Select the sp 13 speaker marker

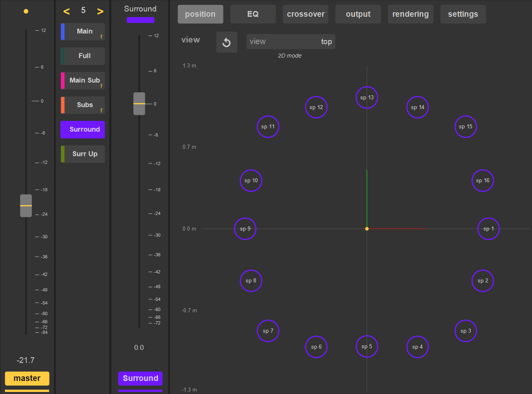pyautogui.click(x=367, y=98)
